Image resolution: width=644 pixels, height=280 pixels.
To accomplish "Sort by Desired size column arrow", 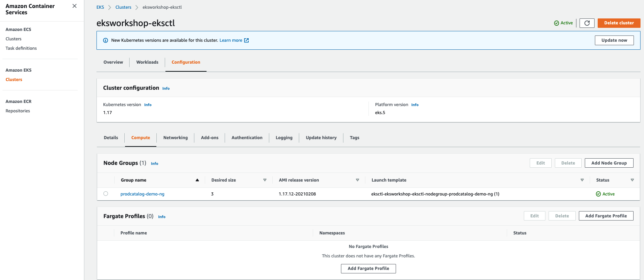I will [x=265, y=180].
